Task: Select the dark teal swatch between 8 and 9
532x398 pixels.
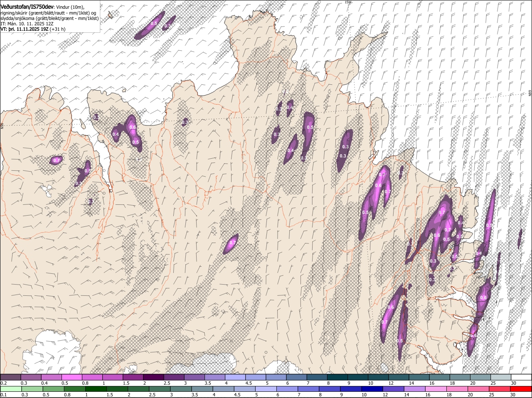Action: point(337,377)
